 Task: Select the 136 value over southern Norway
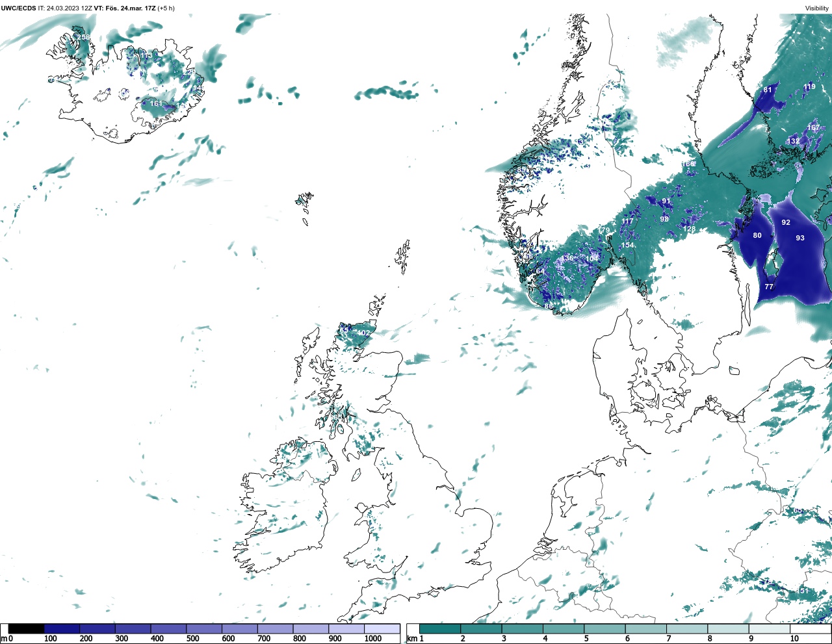point(568,258)
